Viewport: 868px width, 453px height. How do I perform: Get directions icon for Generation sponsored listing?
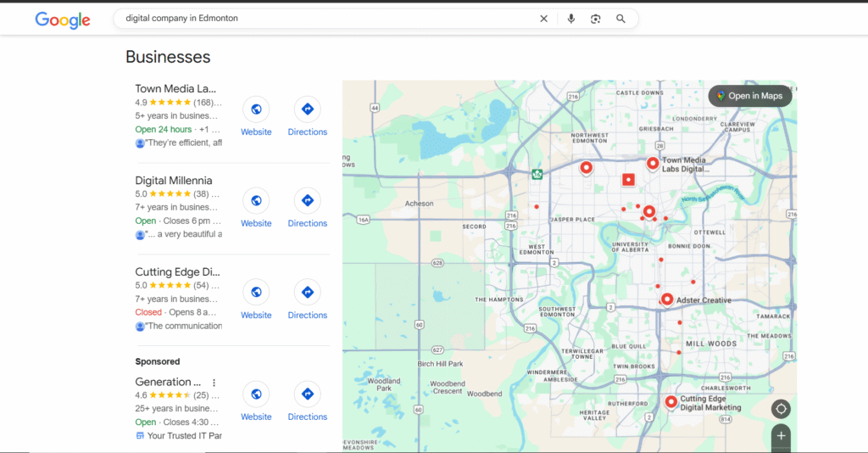point(307,394)
